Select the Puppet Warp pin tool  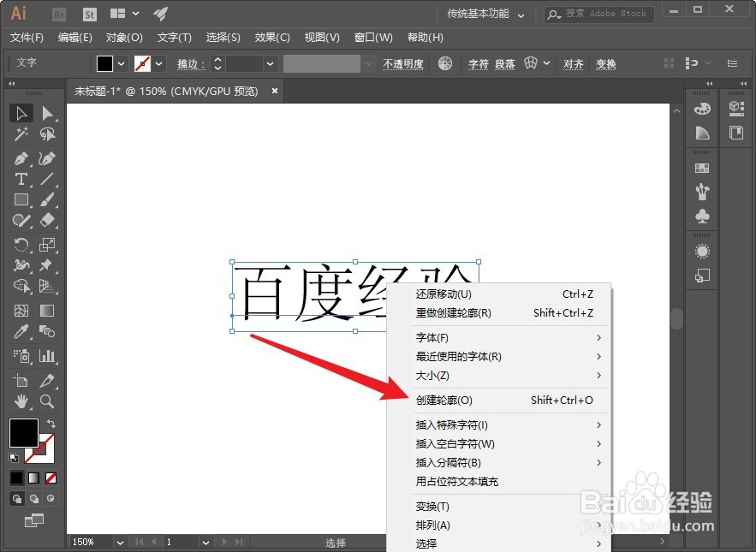click(47, 265)
